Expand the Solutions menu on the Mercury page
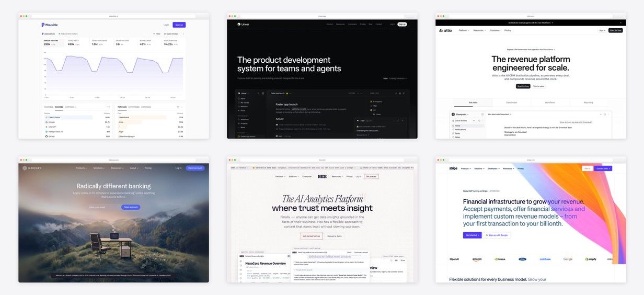This screenshot has height=295, width=644. 99,168
